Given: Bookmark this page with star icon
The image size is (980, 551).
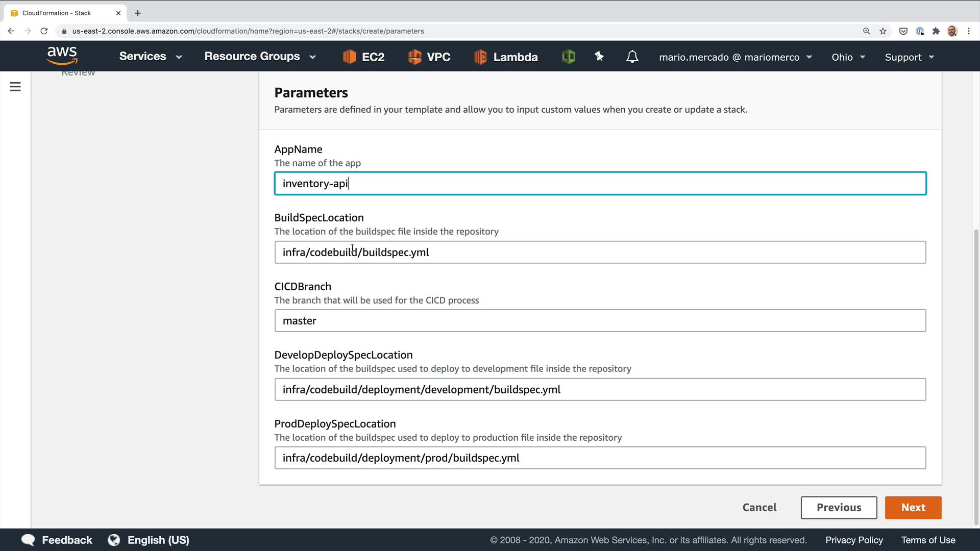Looking at the screenshot, I should (883, 31).
